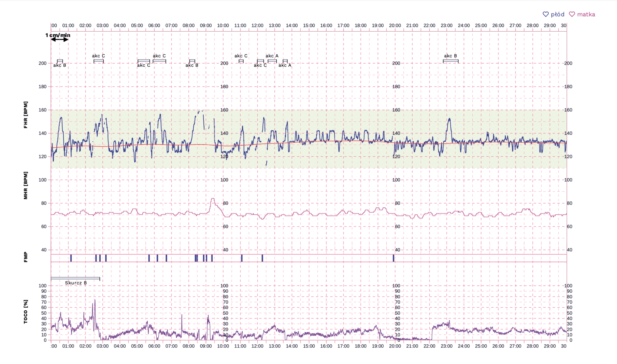Click the FMP movement tick near 20:00
This screenshot has height=364, width=617.
click(393, 258)
